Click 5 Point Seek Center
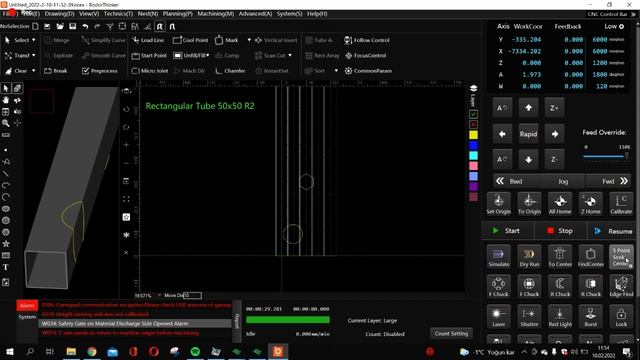The height and width of the screenshot is (360, 640). 621,257
